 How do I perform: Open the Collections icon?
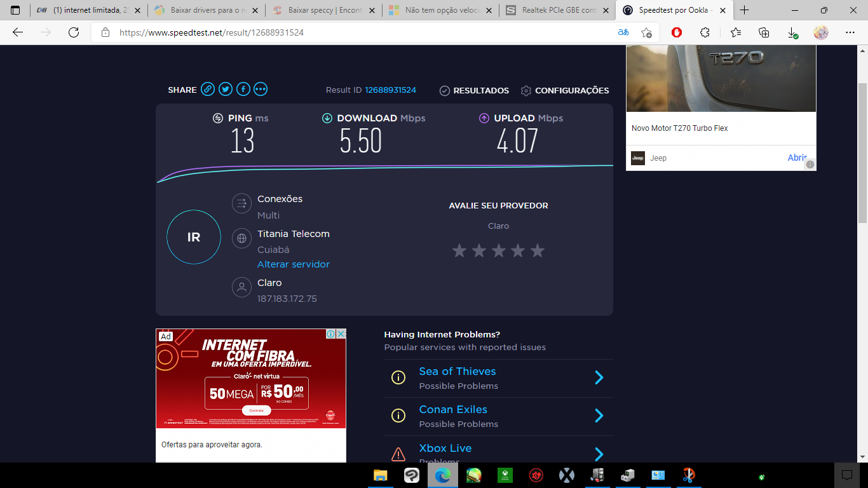click(764, 32)
